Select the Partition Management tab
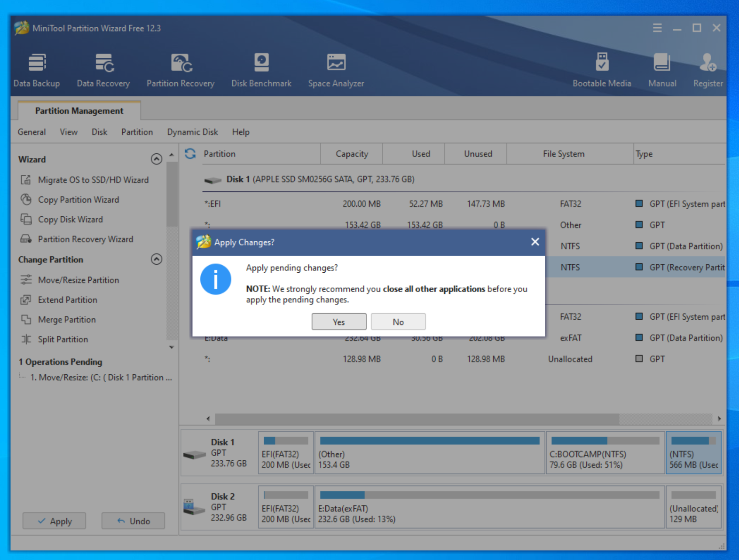This screenshot has width=739, height=560. point(79,110)
